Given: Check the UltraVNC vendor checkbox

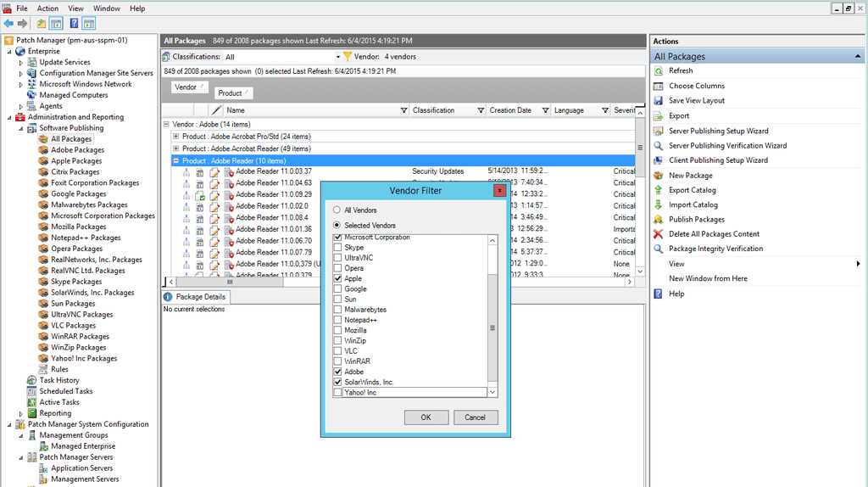Looking at the screenshot, I should click(337, 258).
